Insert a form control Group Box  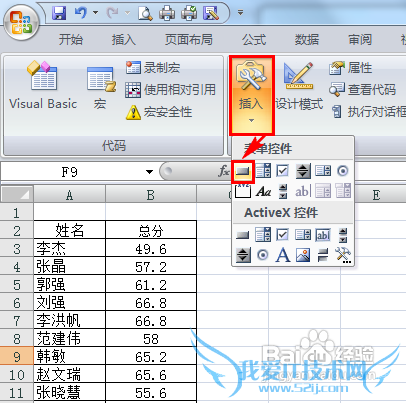tap(243, 191)
